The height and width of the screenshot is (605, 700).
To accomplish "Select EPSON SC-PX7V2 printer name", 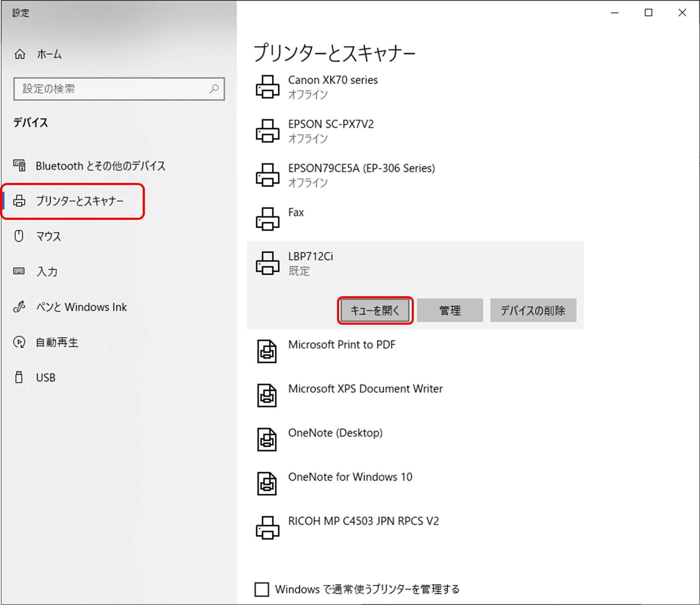I will pyautogui.click(x=331, y=124).
